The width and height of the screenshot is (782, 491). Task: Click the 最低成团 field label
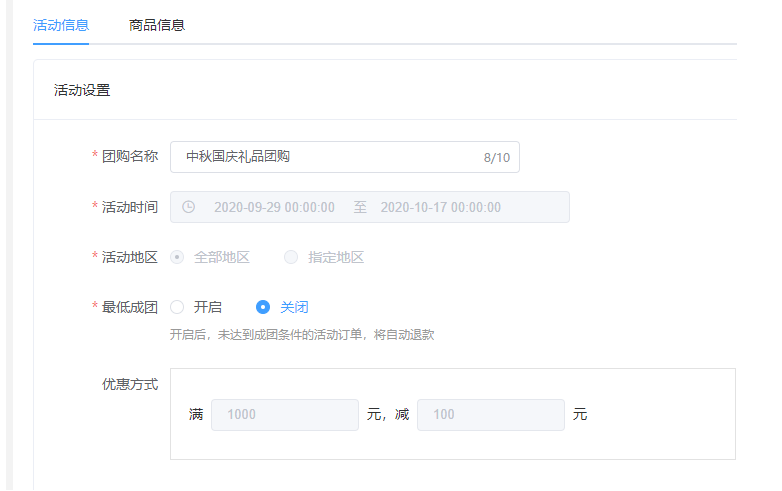pyautogui.click(x=129, y=307)
